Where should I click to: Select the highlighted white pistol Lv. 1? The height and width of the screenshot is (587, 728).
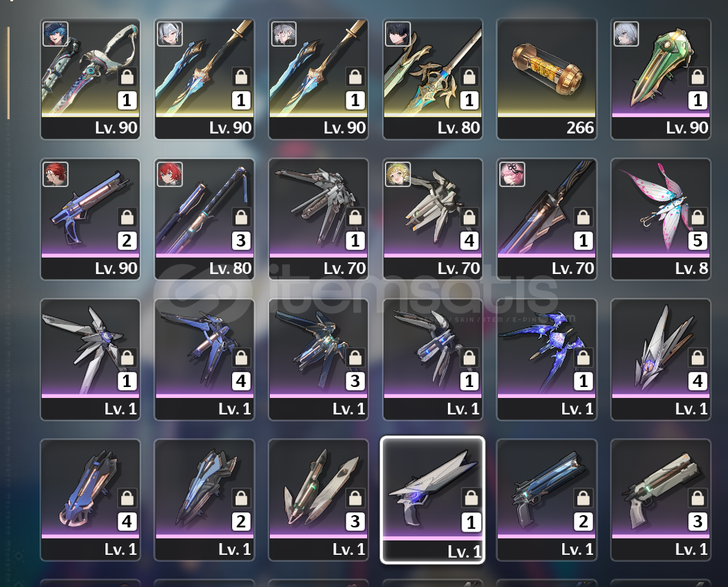tap(433, 500)
